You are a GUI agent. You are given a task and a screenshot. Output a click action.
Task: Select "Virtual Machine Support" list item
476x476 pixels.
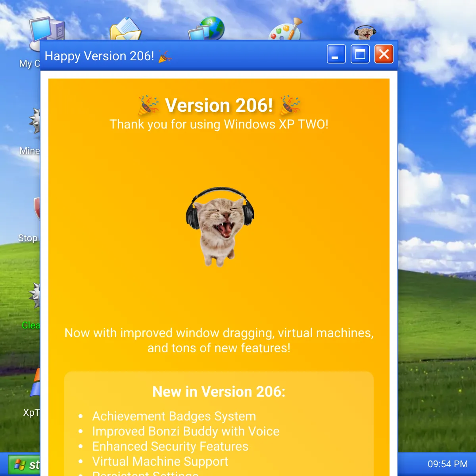tap(160, 461)
